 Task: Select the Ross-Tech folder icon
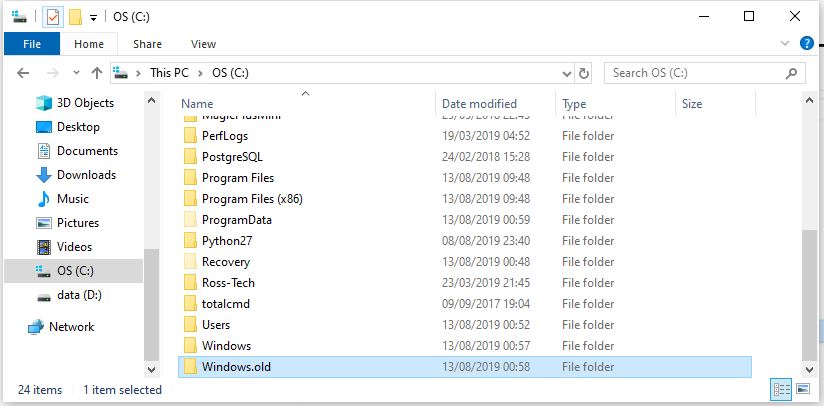(190, 283)
